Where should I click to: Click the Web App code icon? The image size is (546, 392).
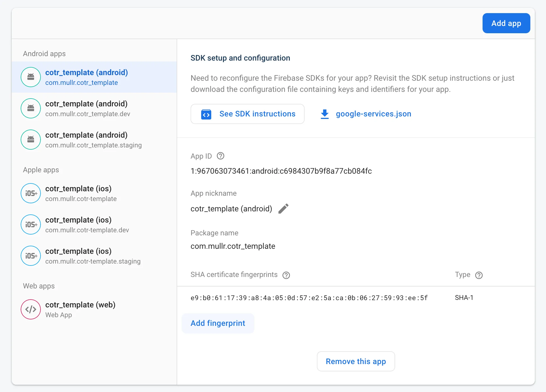tap(31, 309)
